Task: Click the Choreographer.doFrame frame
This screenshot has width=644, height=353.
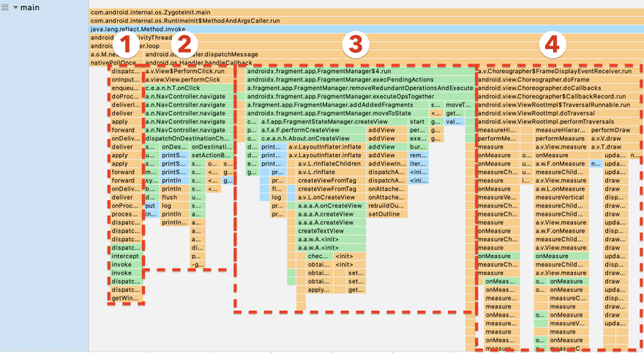Action: click(x=558, y=80)
